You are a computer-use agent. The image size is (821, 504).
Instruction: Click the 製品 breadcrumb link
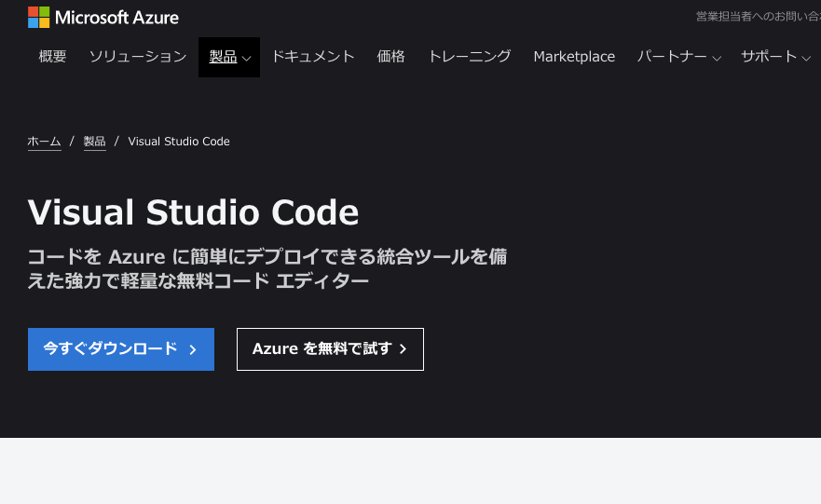point(95,142)
